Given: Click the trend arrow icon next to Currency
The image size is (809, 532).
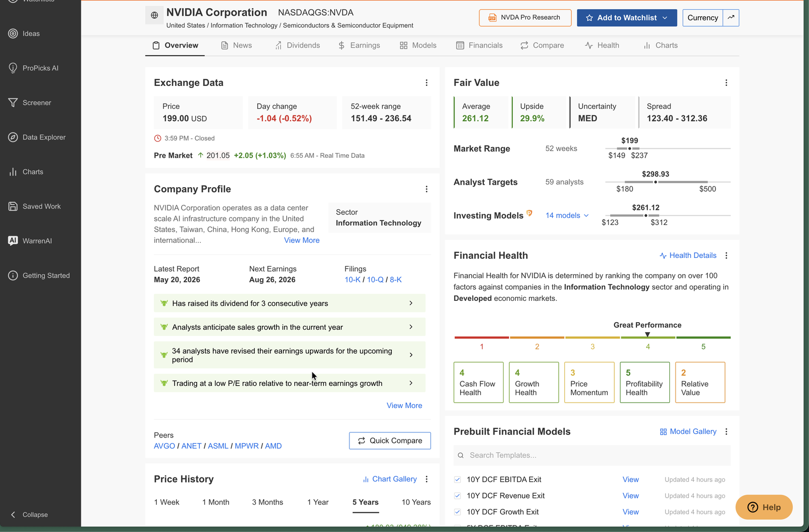Looking at the screenshot, I should 731,18.
